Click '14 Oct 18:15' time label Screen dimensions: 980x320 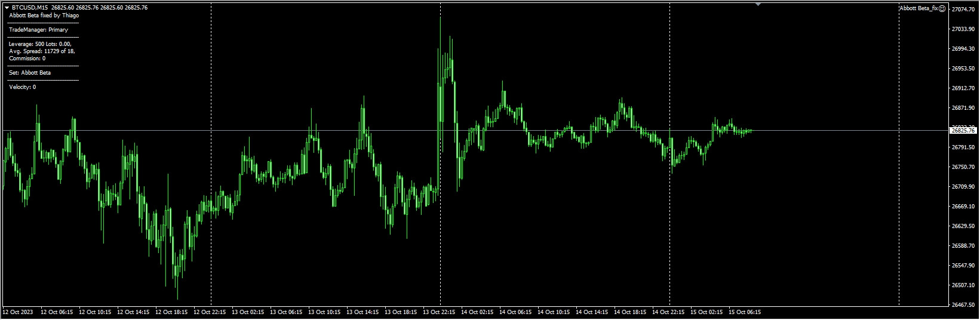click(x=630, y=312)
